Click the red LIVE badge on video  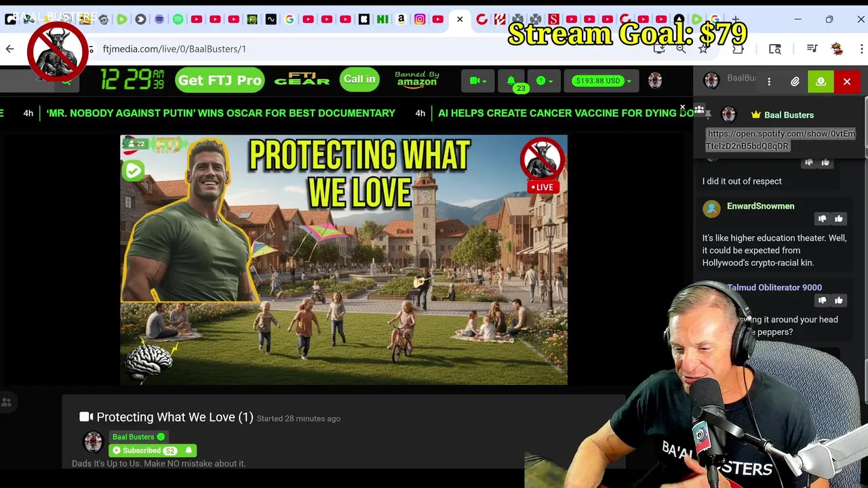tap(543, 187)
